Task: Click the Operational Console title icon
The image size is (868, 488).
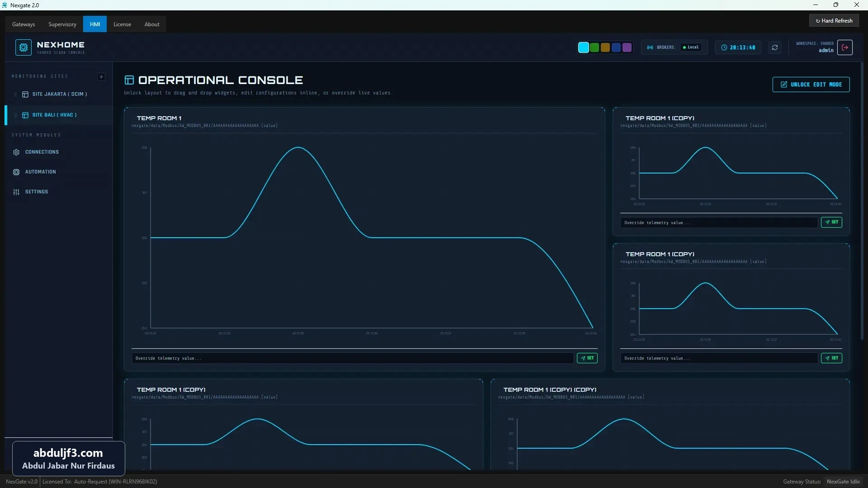Action: (x=129, y=80)
